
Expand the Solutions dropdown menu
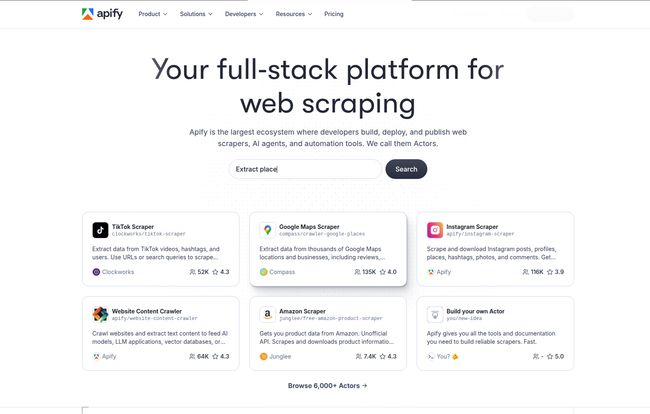click(196, 14)
